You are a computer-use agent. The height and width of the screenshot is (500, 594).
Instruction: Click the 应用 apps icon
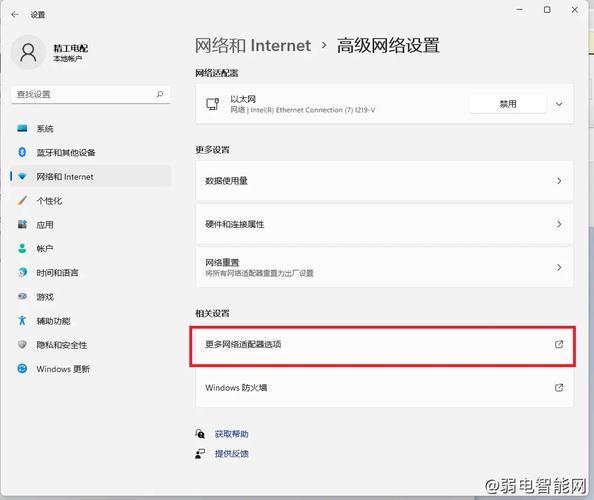coord(22,224)
